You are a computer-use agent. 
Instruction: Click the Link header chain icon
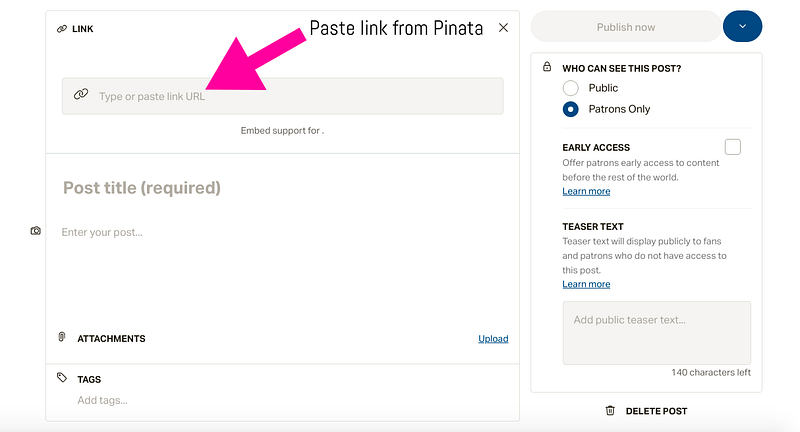coord(61,29)
